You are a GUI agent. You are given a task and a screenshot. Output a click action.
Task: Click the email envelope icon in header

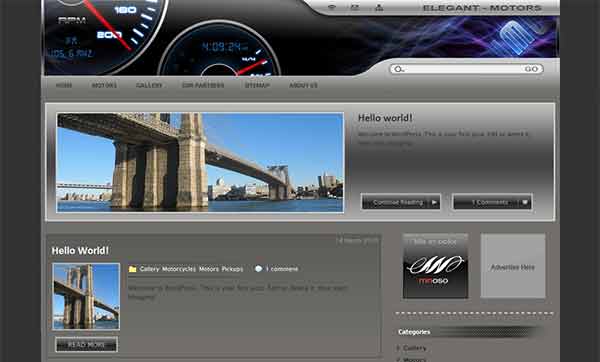point(355,7)
